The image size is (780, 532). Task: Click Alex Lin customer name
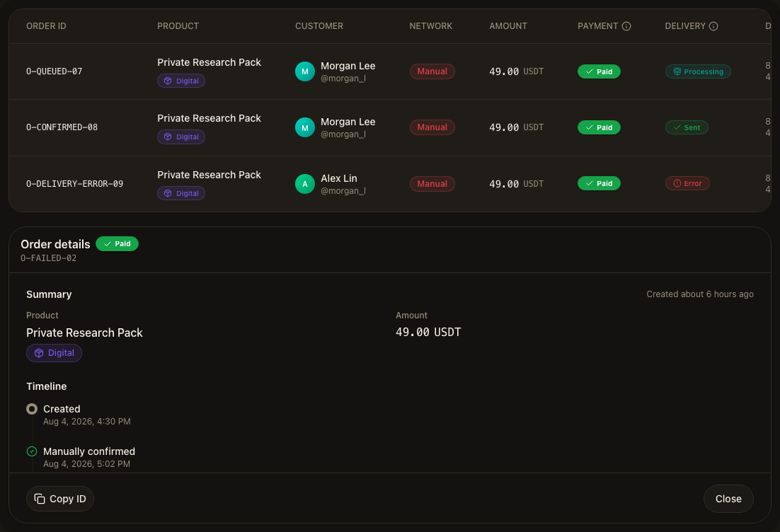click(x=339, y=178)
